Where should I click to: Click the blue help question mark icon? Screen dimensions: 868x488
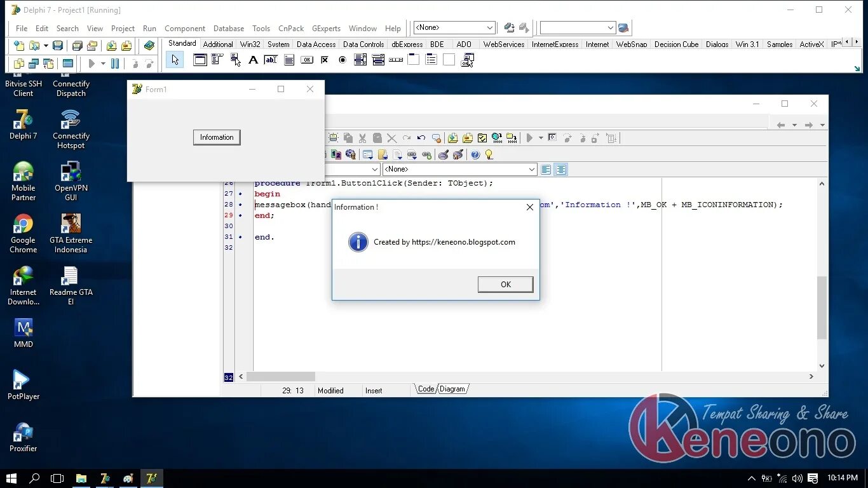475,154
